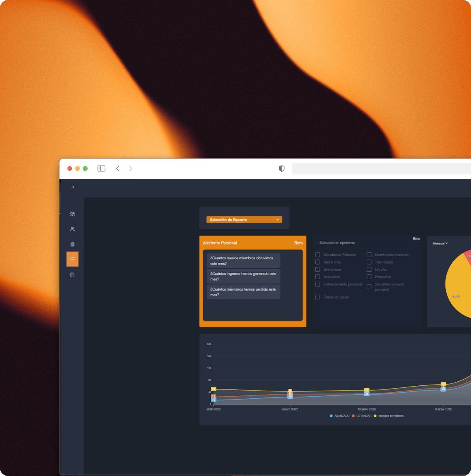The width and height of the screenshot is (471, 476).
Task: Click the browser sidebar toggle icon
Action: (101, 168)
